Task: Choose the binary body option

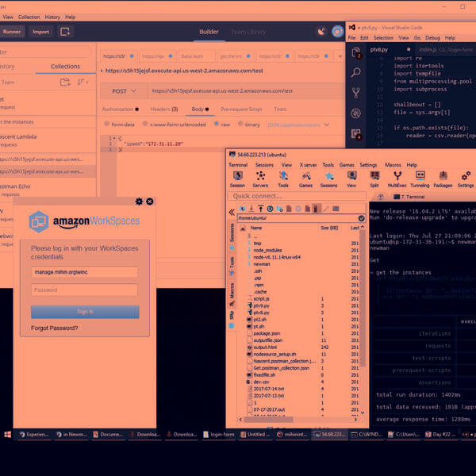Action: (240, 125)
